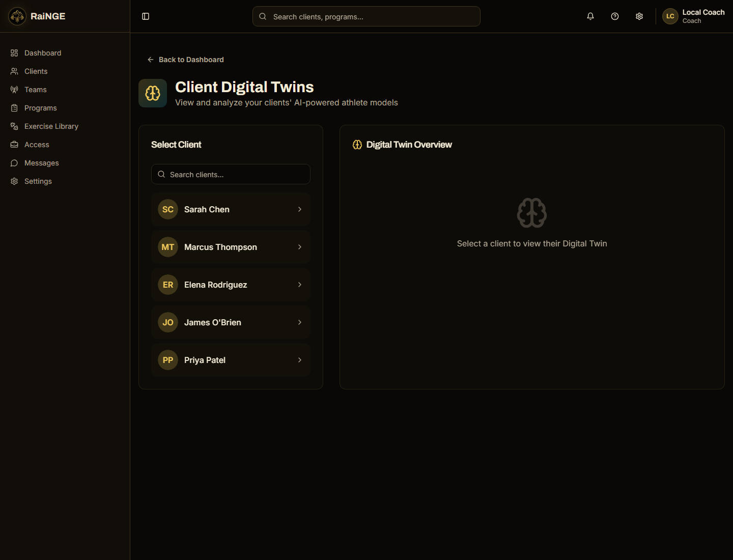Image resolution: width=733 pixels, height=560 pixels.
Task: Click the large brain placeholder graphic
Action: [x=532, y=213]
